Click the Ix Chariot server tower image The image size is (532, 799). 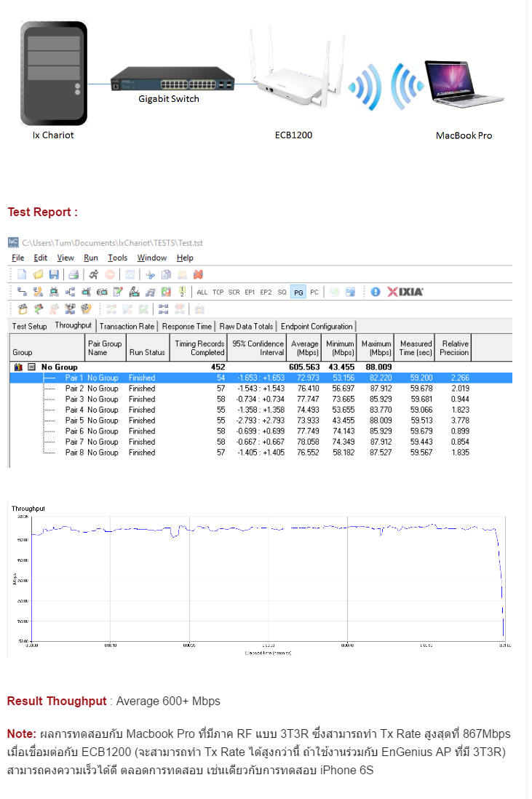pyautogui.click(x=54, y=73)
